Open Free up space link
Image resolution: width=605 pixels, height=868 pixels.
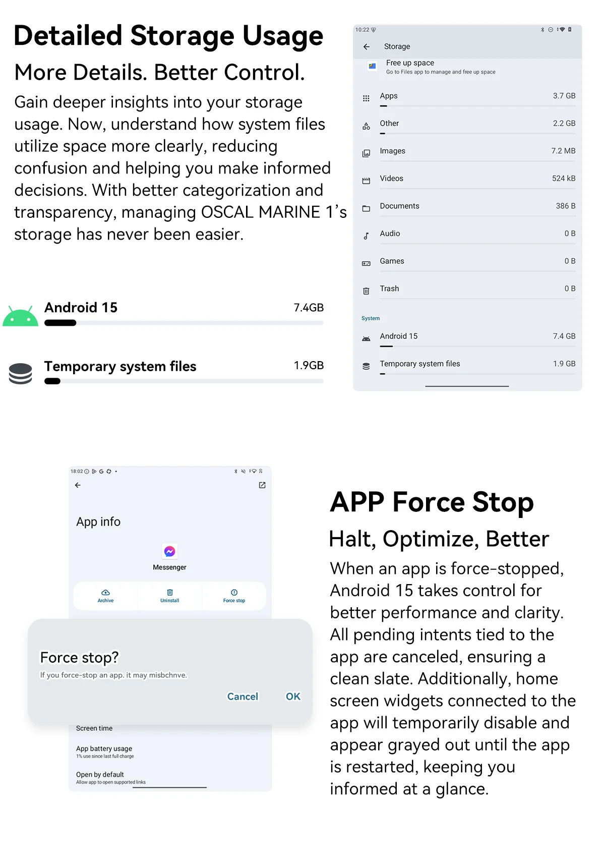tap(410, 63)
